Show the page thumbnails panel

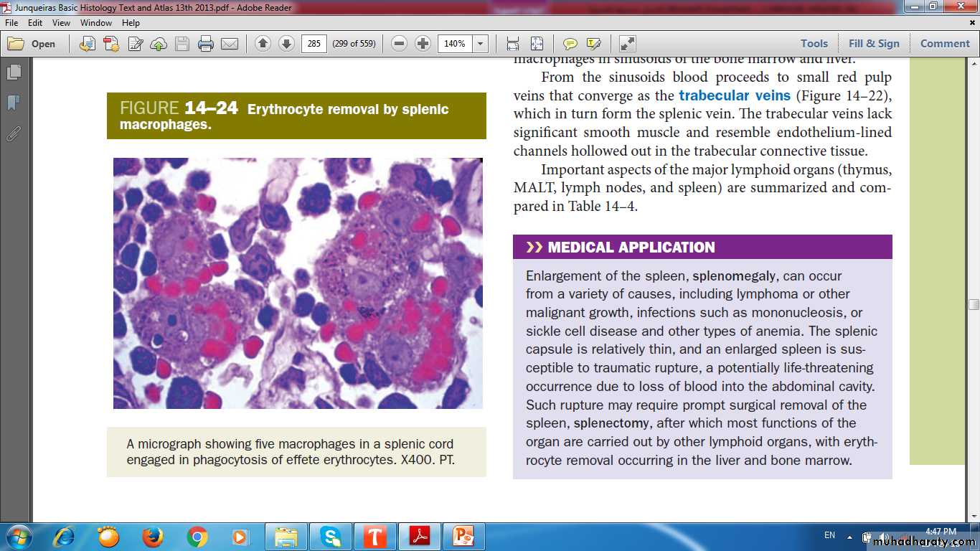click(14, 72)
